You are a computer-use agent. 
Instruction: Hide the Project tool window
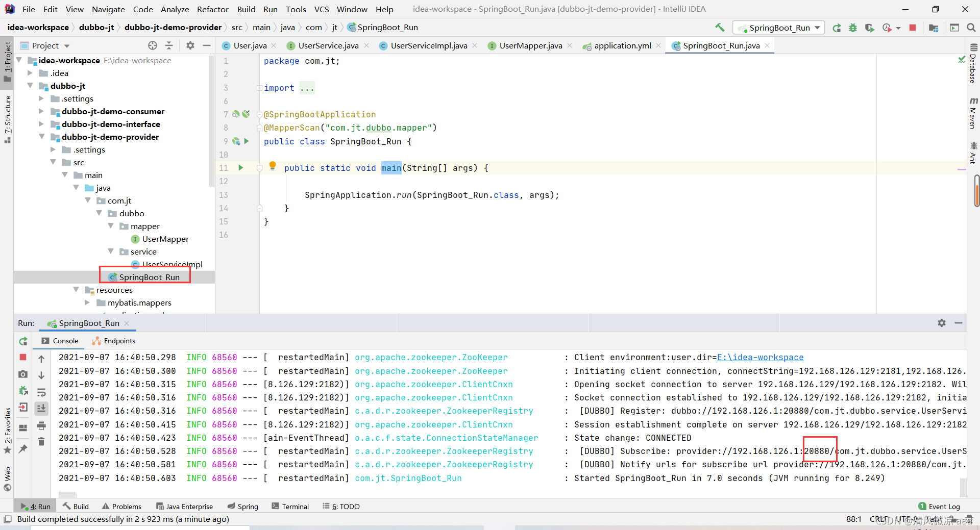[x=207, y=45]
